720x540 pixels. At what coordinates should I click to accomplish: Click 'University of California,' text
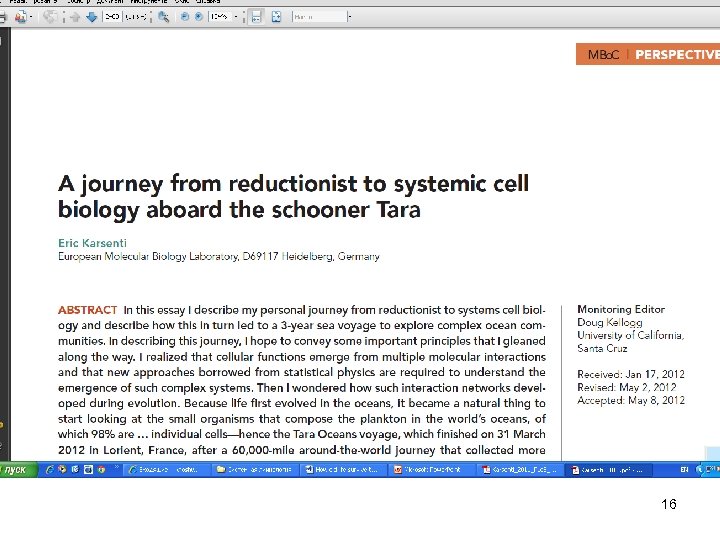pos(630,335)
